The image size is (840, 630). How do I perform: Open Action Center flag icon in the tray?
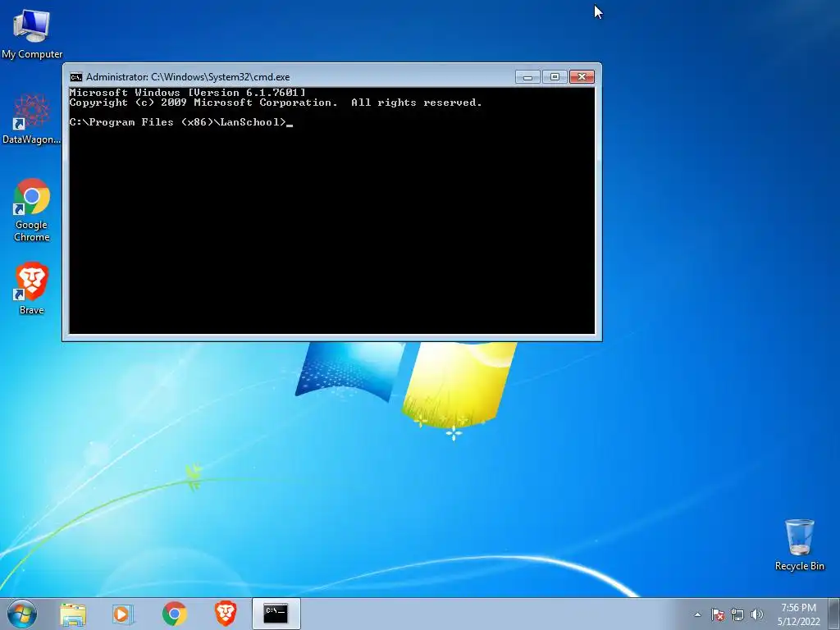point(718,614)
